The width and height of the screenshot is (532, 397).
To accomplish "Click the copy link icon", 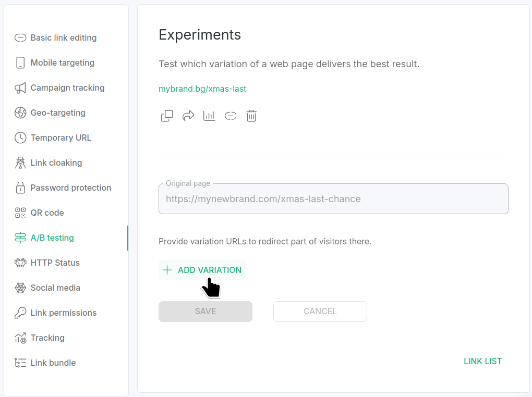I will coord(167,116).
